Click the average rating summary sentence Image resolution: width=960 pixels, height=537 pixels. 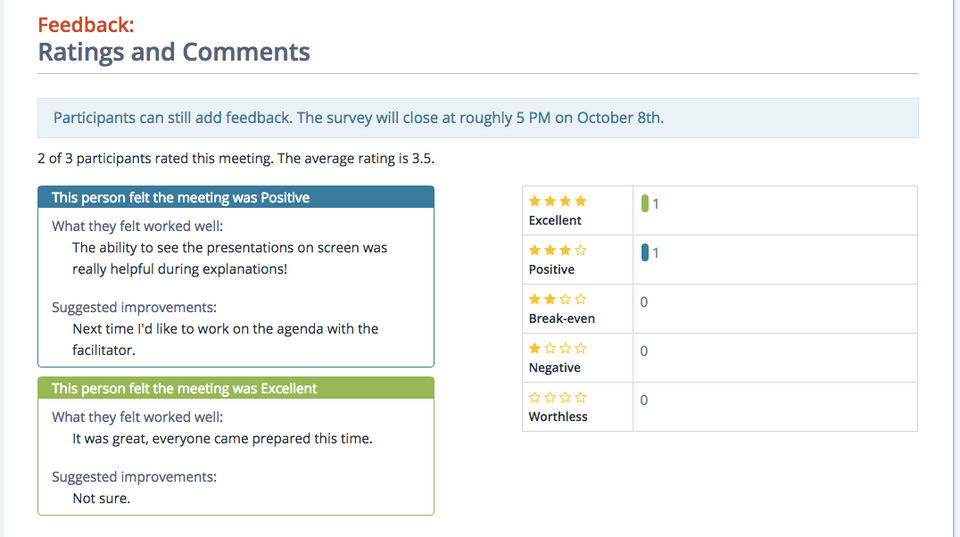click(236, 158)
